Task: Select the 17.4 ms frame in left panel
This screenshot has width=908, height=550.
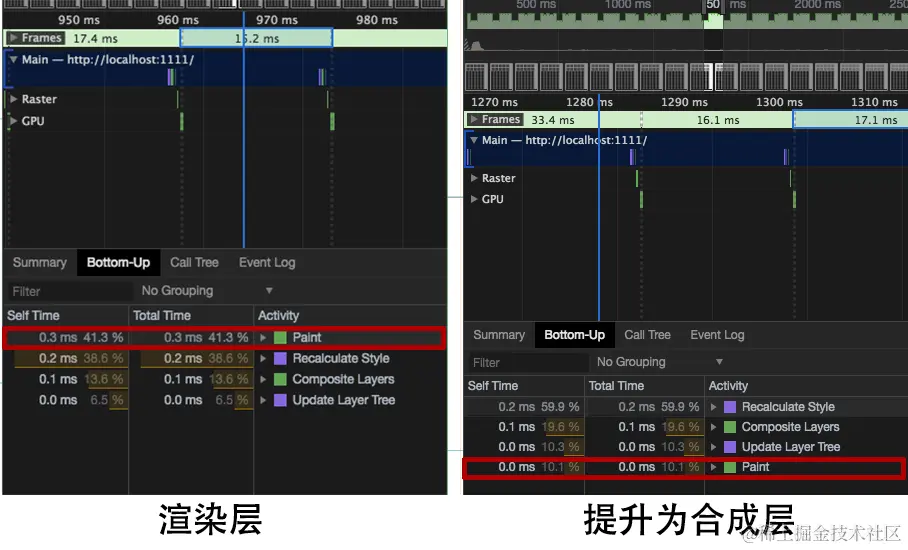Action: pyautogui.click(x=93, y=38)
